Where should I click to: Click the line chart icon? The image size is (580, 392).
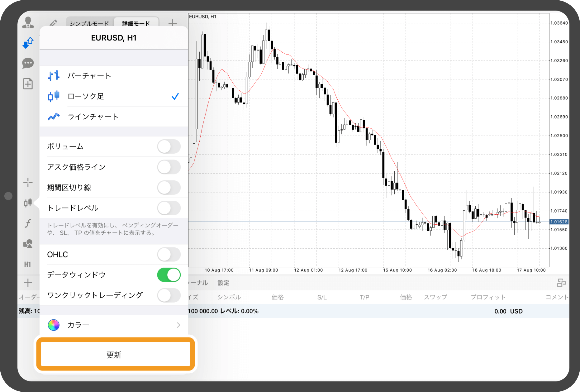click(x=54, y=117)
